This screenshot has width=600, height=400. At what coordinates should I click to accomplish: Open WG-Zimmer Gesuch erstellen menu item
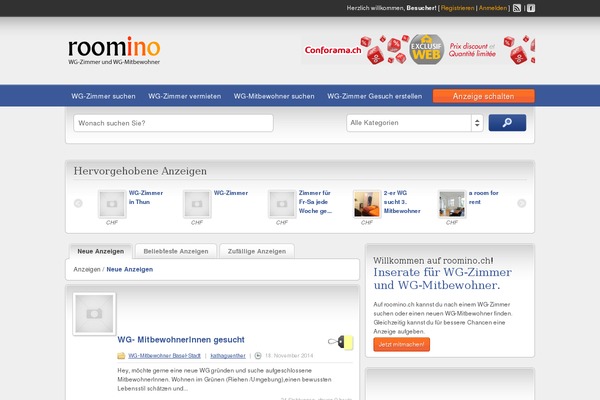click(x=375, y=96)
